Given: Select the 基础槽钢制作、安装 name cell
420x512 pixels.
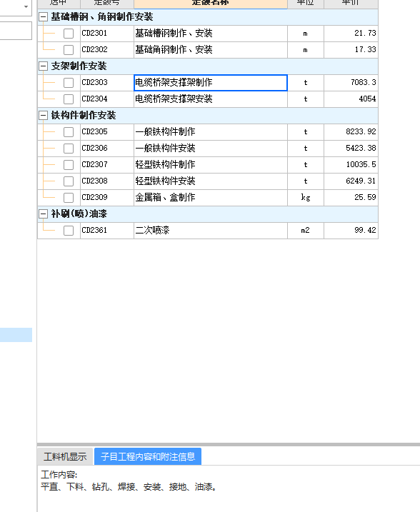Looking at the screenshot, I should point(211,34).
